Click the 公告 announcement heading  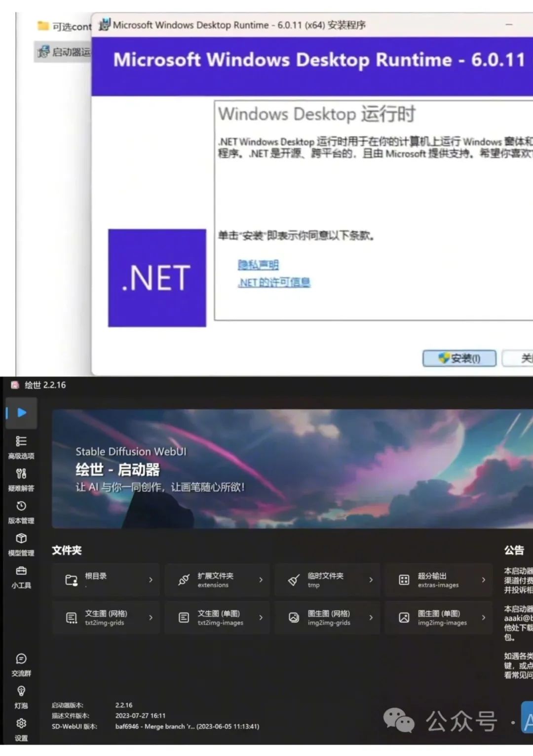tap(514, 550)
